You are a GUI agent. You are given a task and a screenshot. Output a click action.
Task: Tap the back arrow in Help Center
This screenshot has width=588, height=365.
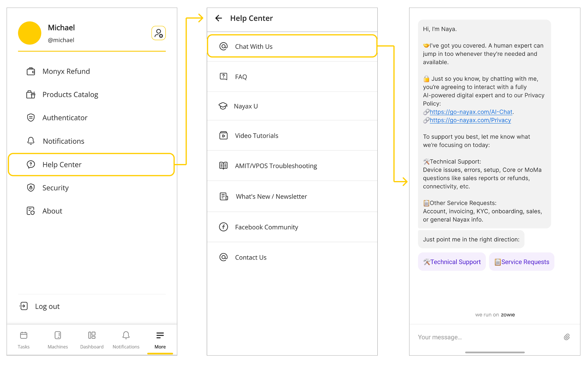[219, 18]
